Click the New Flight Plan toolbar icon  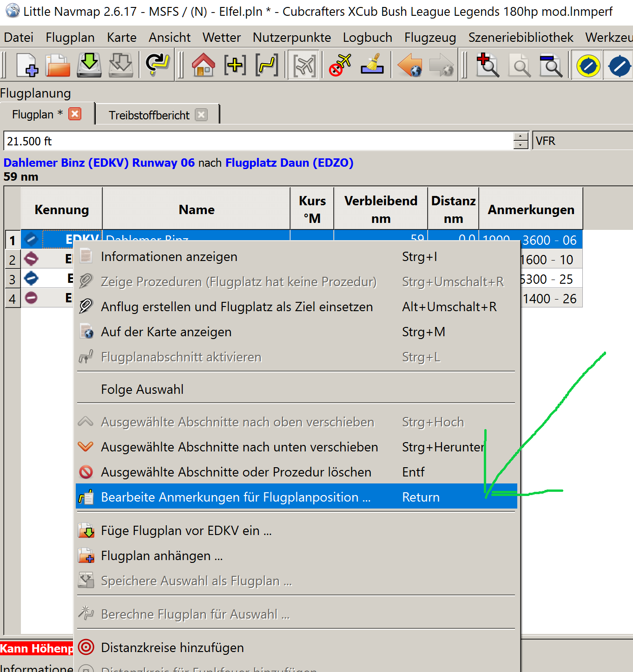(27, 65)
